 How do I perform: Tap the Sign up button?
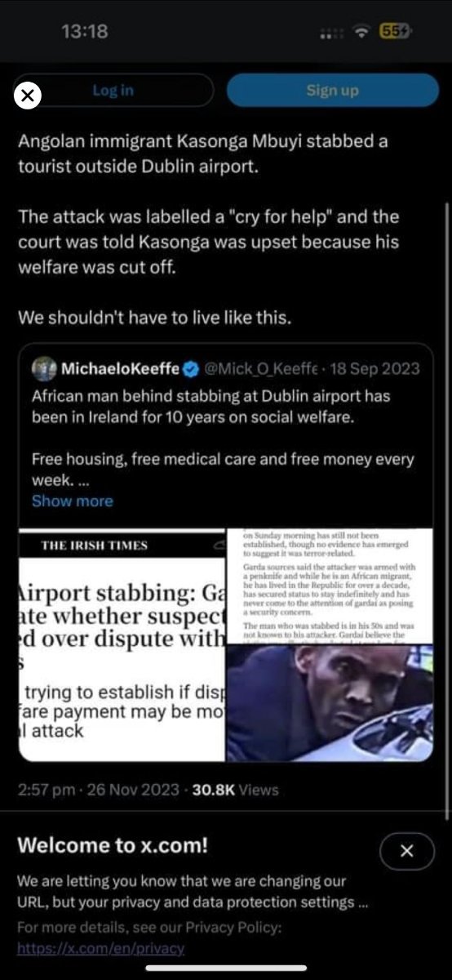tap(333, 91)
